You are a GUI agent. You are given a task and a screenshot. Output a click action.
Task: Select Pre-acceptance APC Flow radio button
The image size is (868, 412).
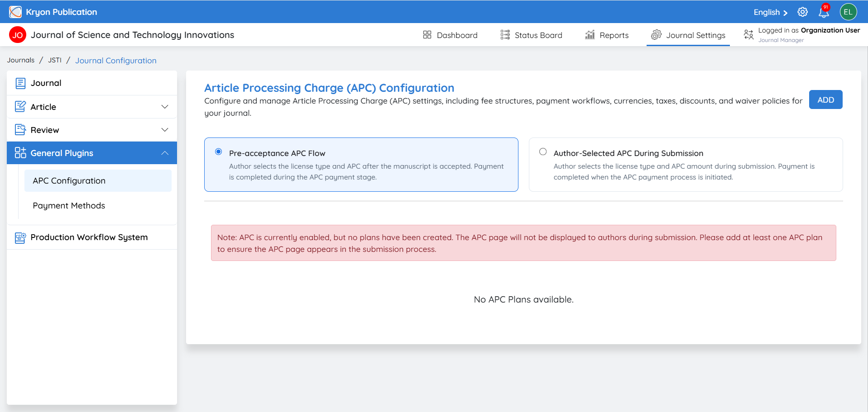click(x=219, y=152)
